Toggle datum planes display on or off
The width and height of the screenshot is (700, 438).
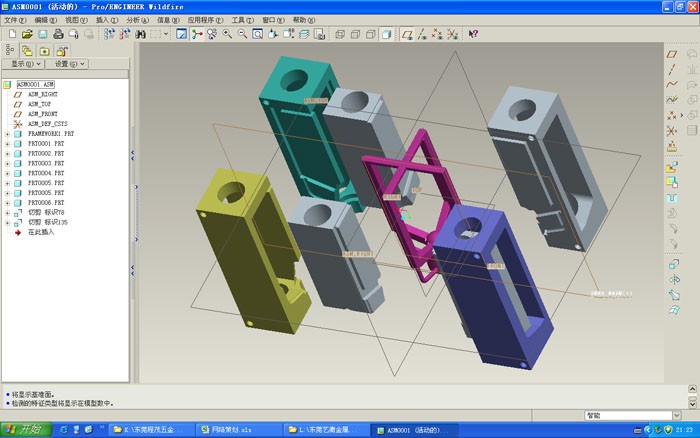[x=407, y=34]
